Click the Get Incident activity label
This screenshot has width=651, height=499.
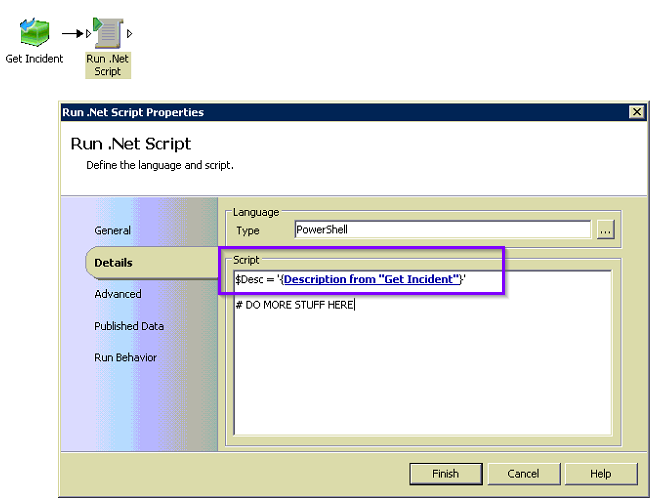click(34, 59)
